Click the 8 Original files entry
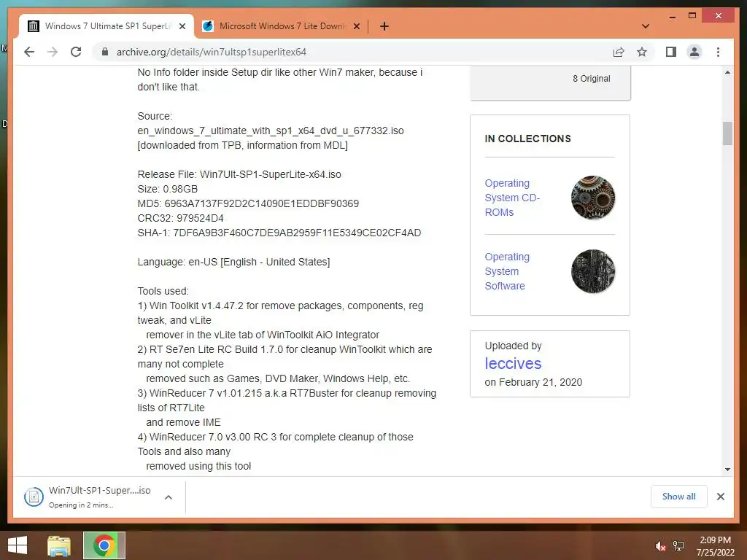The image size is (747, 560). click(x=591, y=79)
